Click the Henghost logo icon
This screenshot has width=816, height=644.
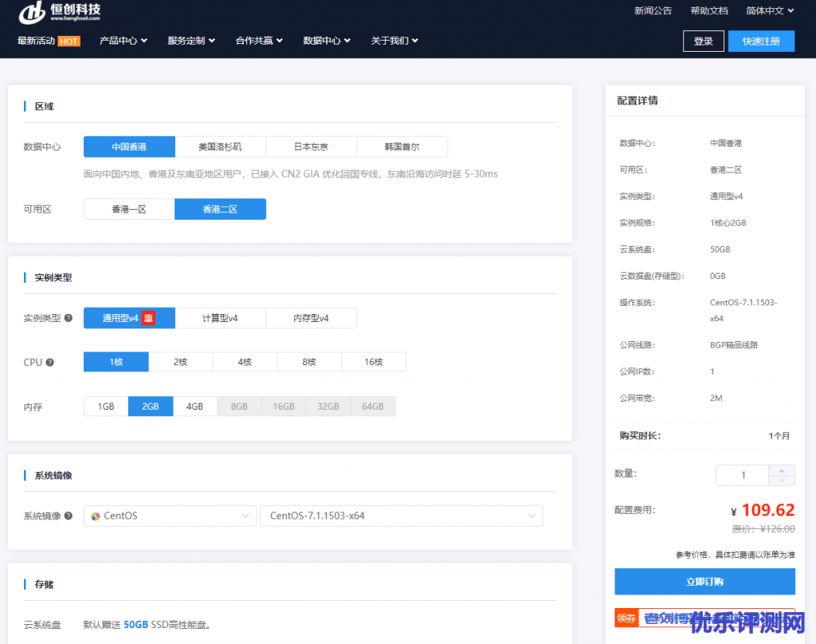click(32, 12)
